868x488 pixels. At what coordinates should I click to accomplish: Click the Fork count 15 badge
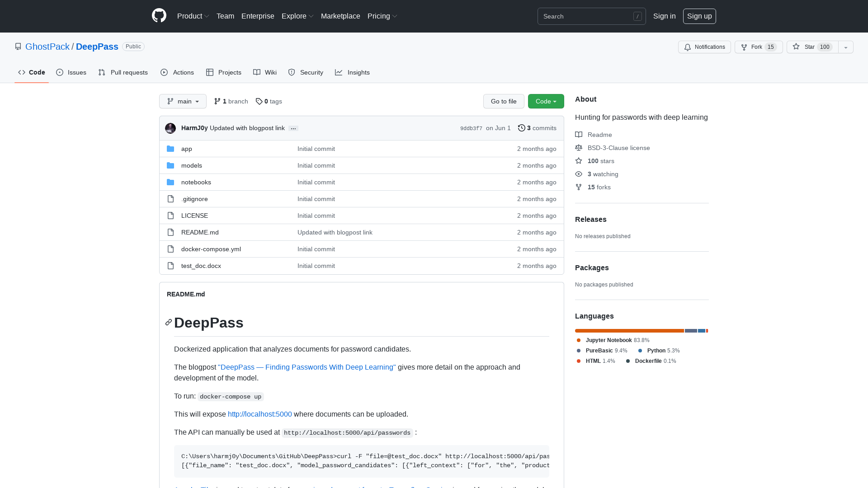click(x=771, y=47)
